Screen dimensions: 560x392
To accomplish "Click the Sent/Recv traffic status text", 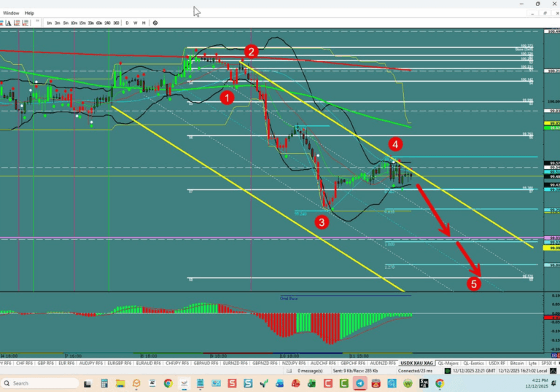I will 355,371.
